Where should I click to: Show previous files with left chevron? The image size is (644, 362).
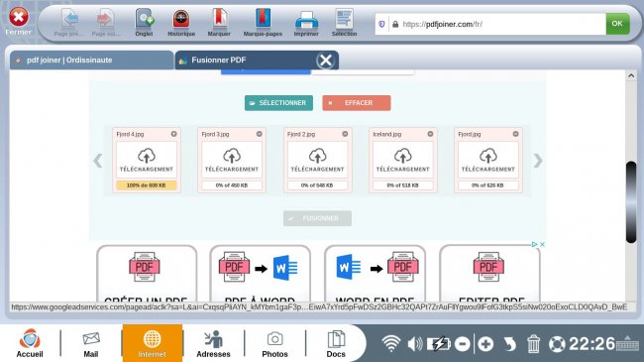tap(98, 161)
